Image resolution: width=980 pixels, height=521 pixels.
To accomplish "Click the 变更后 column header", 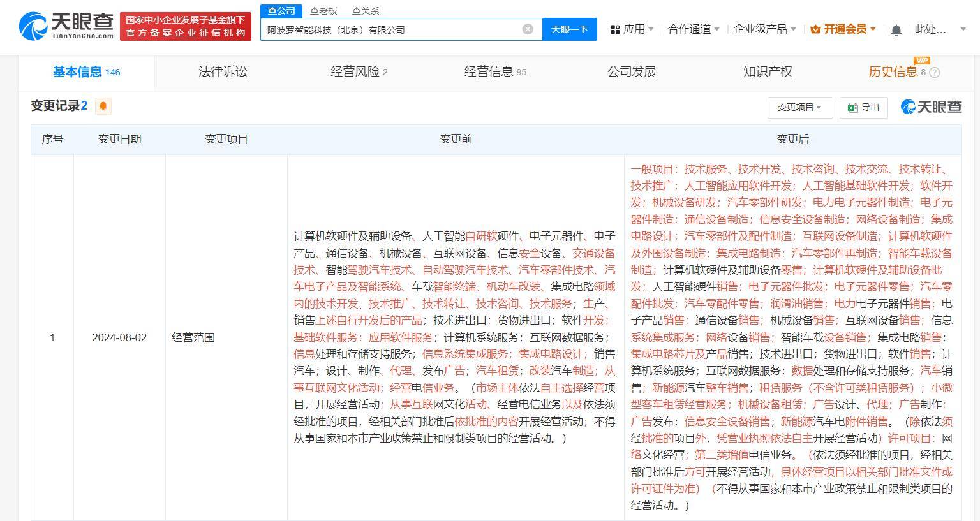I will coord(792,139).
